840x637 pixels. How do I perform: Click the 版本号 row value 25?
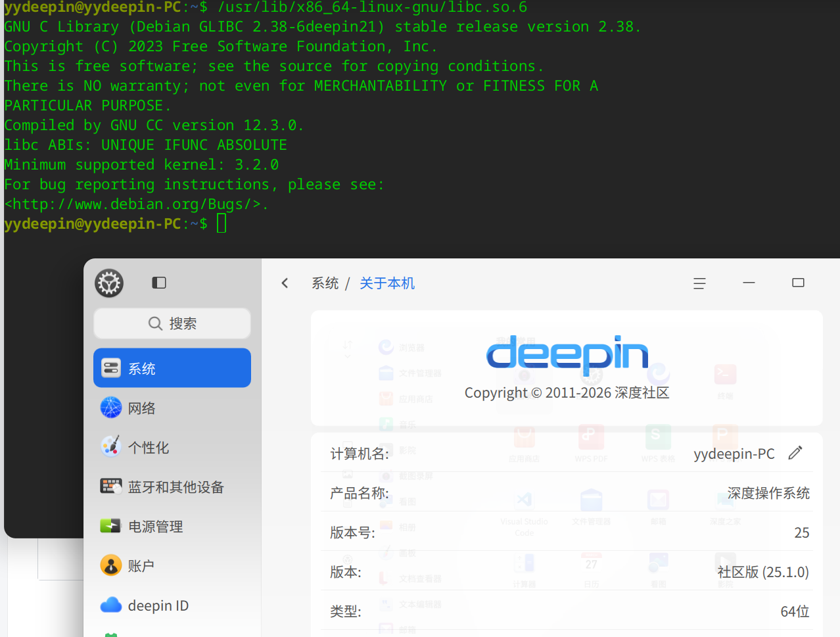click(x=802, y=532)
